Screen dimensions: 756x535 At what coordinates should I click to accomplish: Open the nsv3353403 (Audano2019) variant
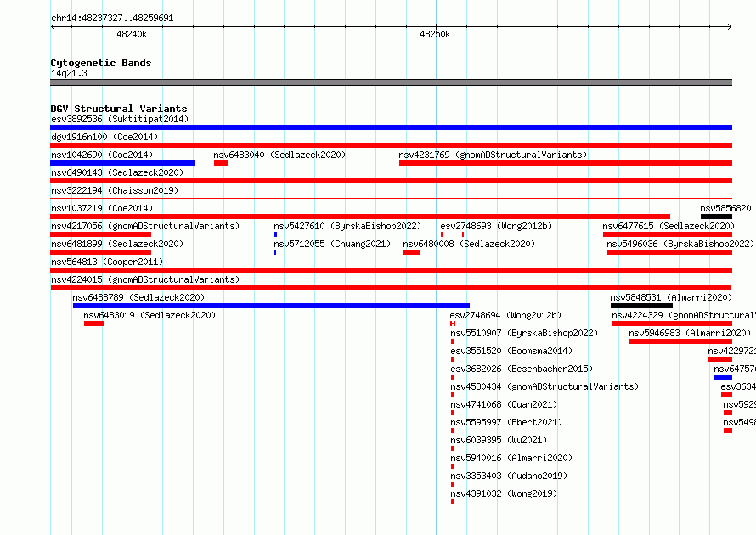click(x=509, y=476)
